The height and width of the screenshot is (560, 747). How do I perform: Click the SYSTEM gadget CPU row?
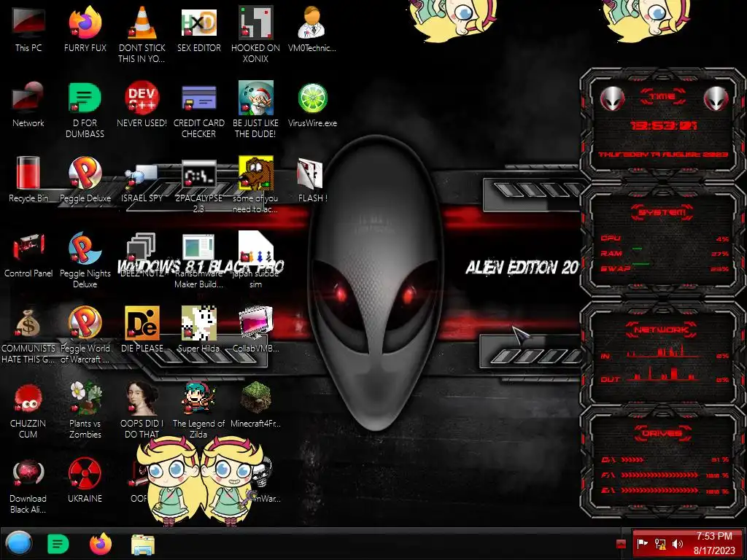pos(664,238)
